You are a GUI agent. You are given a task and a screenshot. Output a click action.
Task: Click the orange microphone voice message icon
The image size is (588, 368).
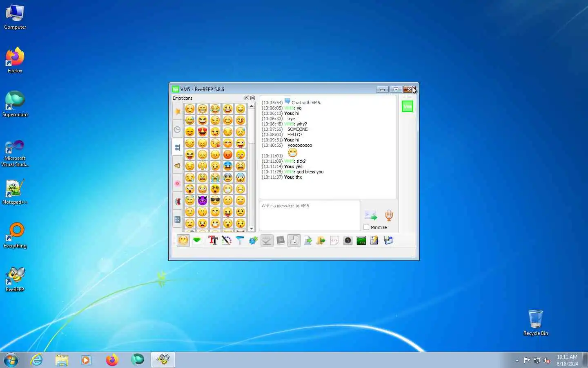(x=389, y=215)
